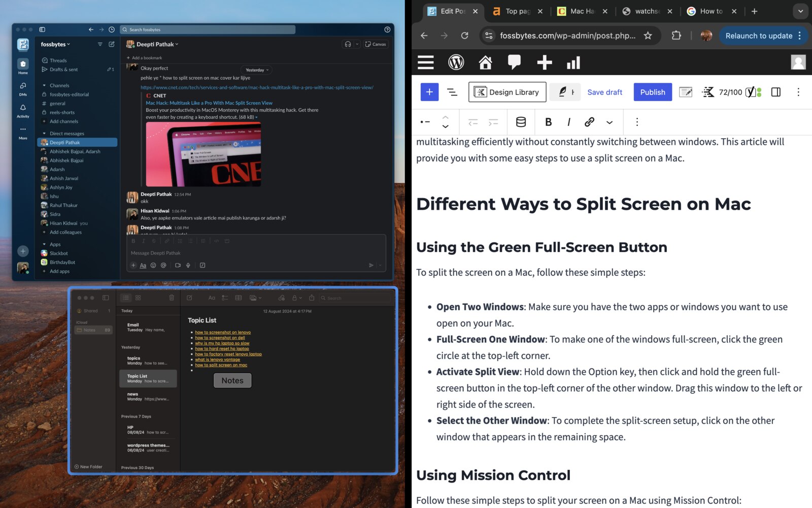
Task: Add an emoji in the Slack message box
Action: click(x=153, y=265)
